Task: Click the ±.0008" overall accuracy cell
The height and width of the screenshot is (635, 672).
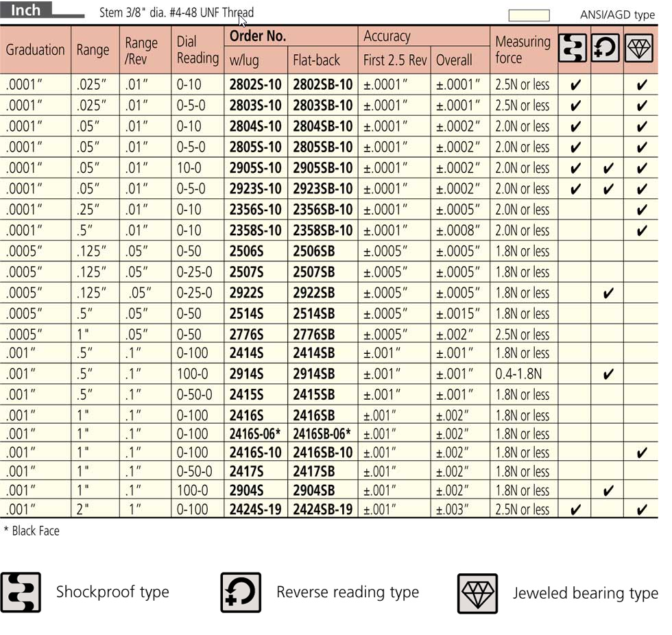Action: point(458,230)
